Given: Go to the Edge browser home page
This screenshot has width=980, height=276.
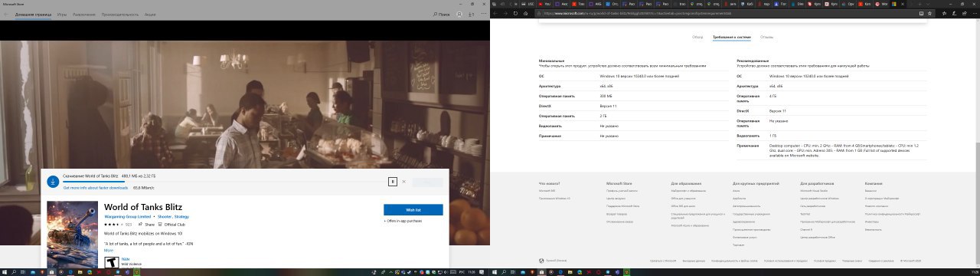Looking at the screenshot, I should pyautogui.click(x=525, y=13).
